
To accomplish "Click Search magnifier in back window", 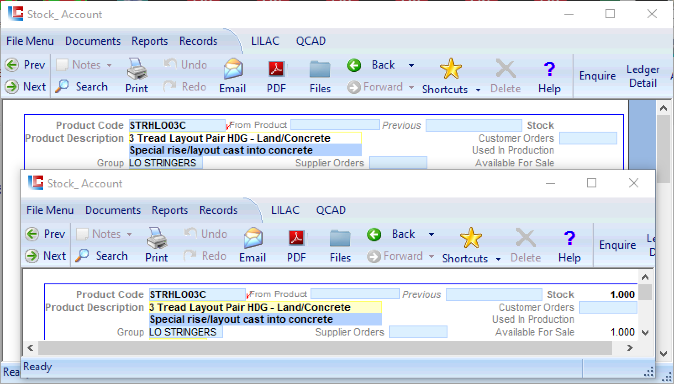I will point(62,86).
